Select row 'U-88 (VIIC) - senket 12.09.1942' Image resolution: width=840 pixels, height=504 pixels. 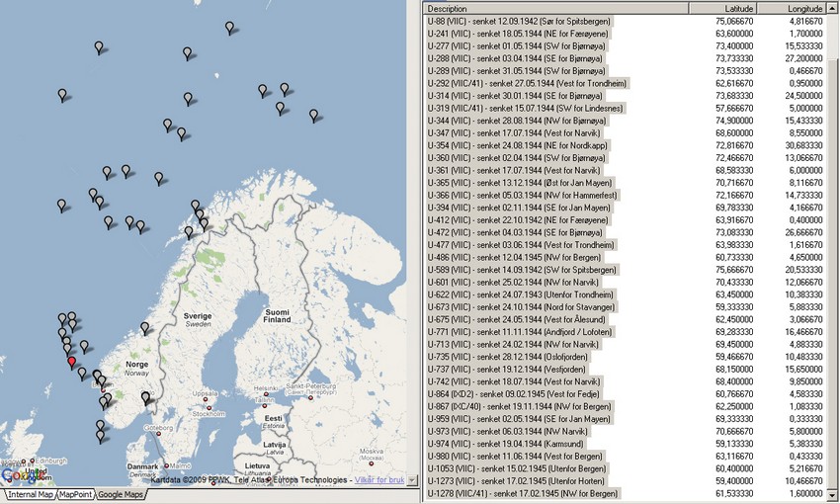(626, 22)
